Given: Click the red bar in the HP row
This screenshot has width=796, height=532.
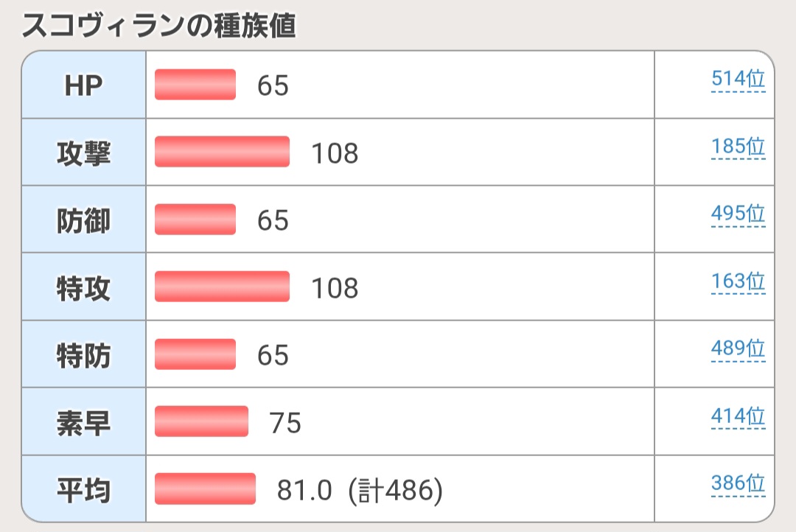Looking at the screenshot, I should pyautogui.click(x=195, y=85).
